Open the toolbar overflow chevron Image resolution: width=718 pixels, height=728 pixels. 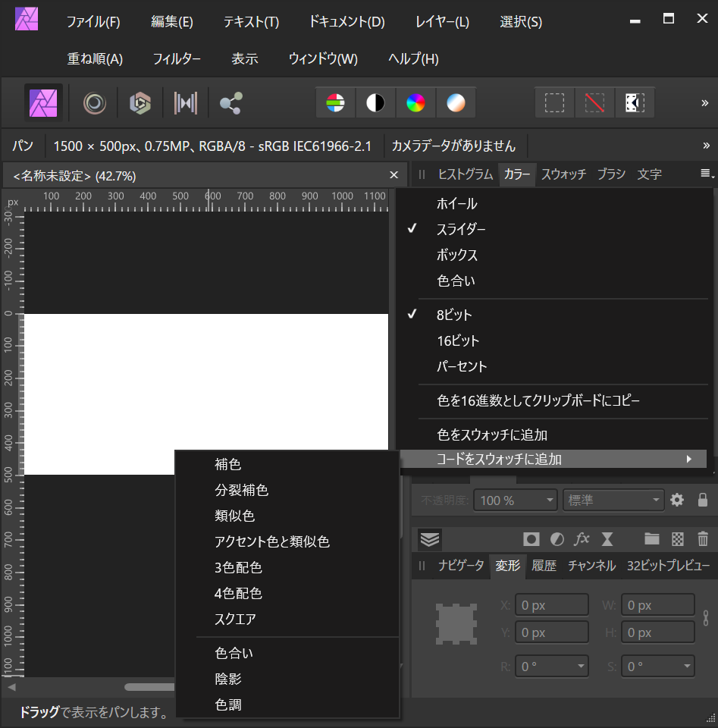point(705,102)
